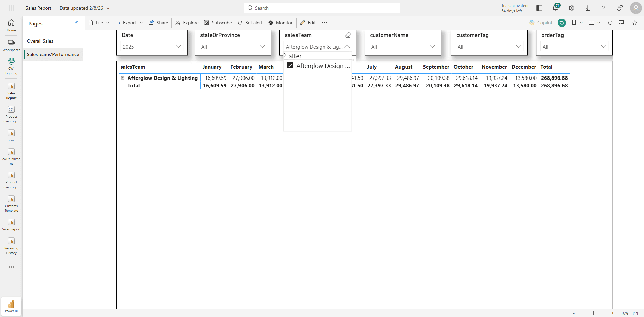
Task: Open the Date slicer dropdown
Action: [x=152, y=47]
